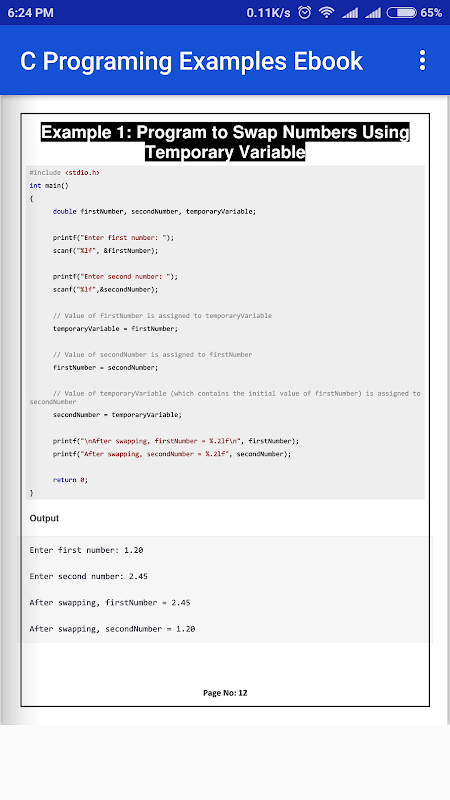
Task: Tap output After swapping, firstNumber = 2.45
Action: click(110, 603)
